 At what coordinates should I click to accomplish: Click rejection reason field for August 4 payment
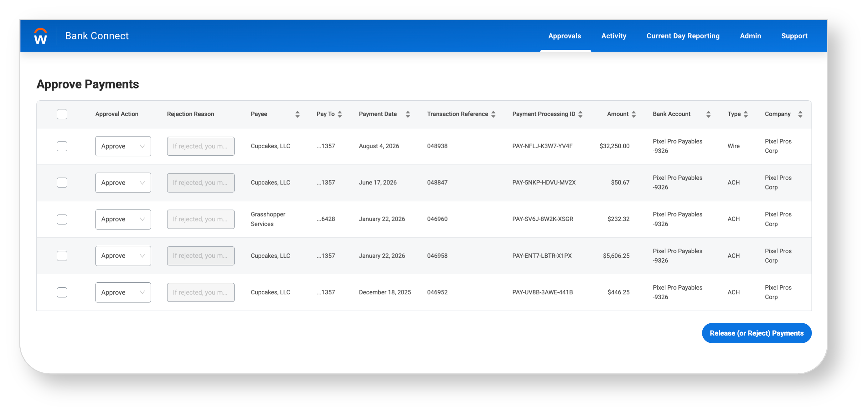[200, 146]
